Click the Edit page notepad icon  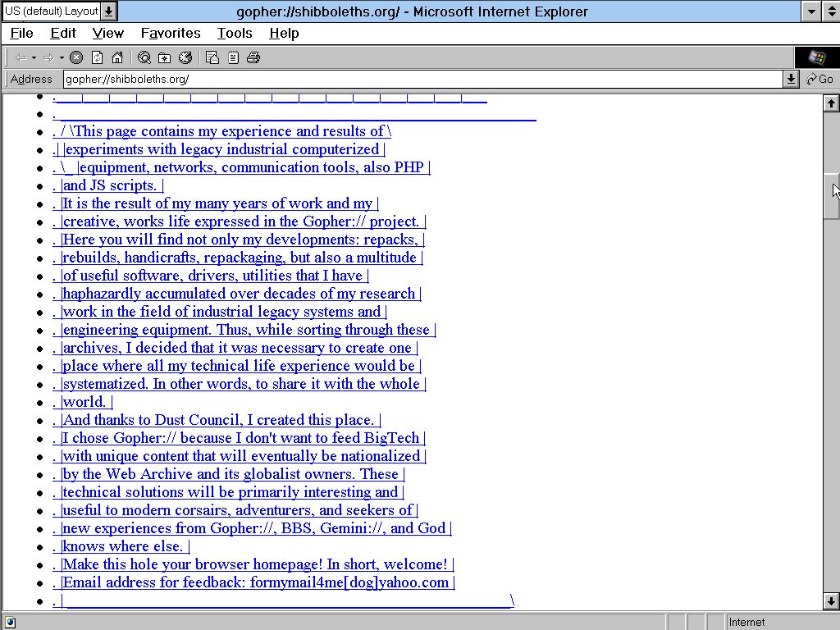[x=233, y=57]
